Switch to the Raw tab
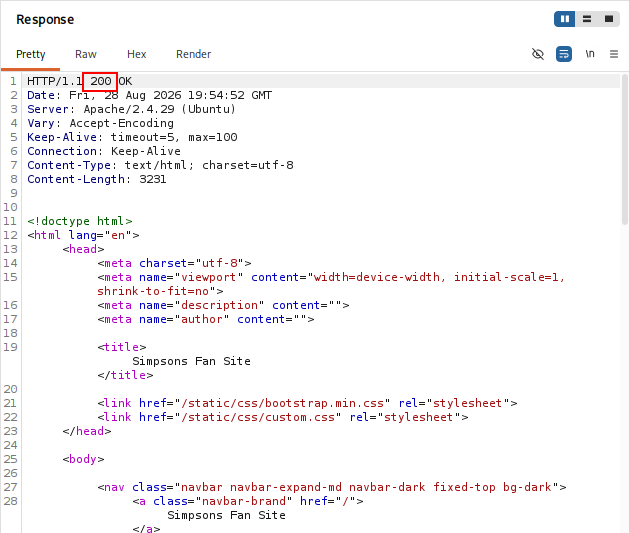Viewport: 629px width, 533px height. click(x=86, y=54)
